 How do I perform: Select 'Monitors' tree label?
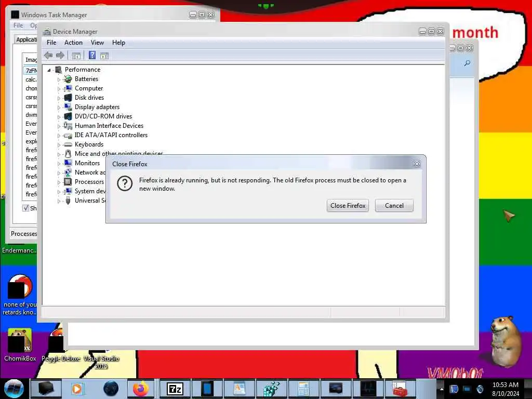(x=87, y=163)
